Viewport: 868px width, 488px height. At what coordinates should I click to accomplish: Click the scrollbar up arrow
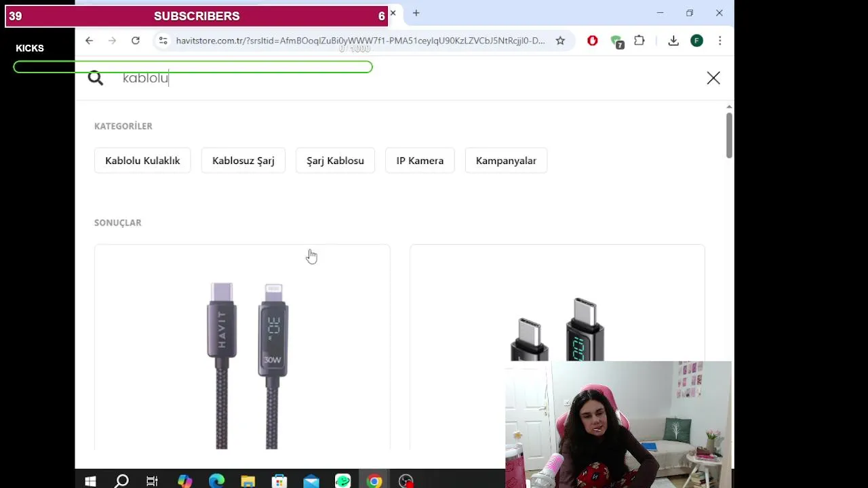[729, 106]
